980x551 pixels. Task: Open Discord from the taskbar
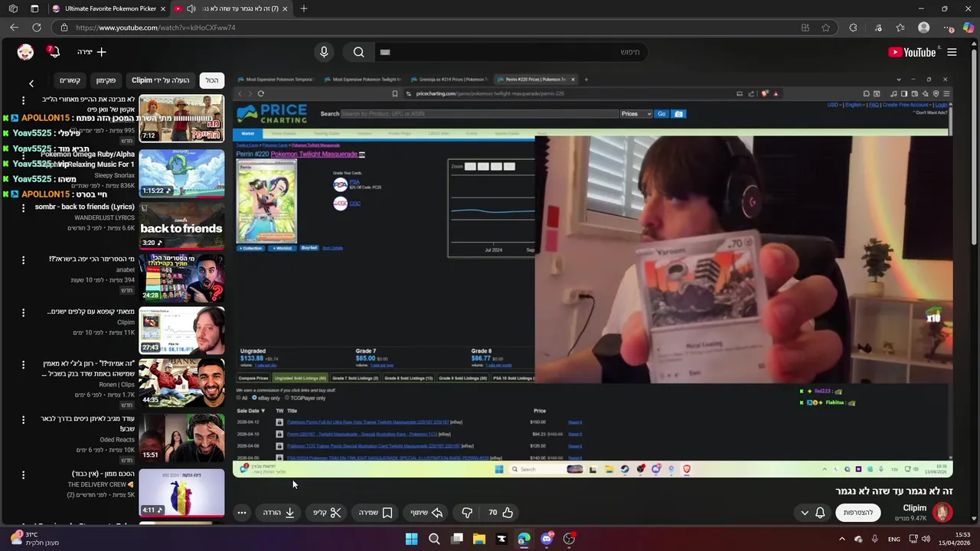547,539
